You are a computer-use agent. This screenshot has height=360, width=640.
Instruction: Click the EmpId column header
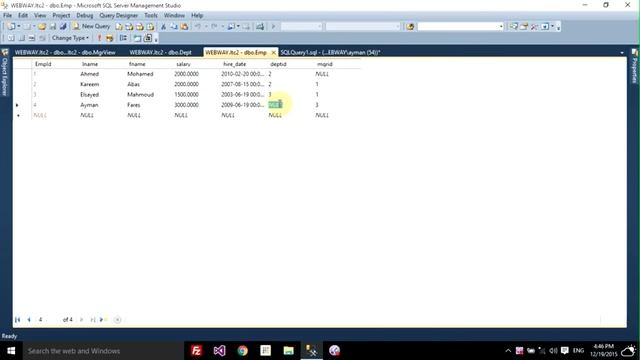[x=43, y=64]
